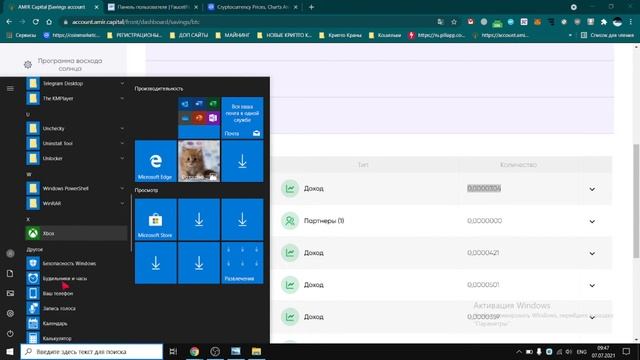This screenshot has width=640, height=360.
Task: Reload the current page
Action: pyautogui.click(x=36, y=22)
